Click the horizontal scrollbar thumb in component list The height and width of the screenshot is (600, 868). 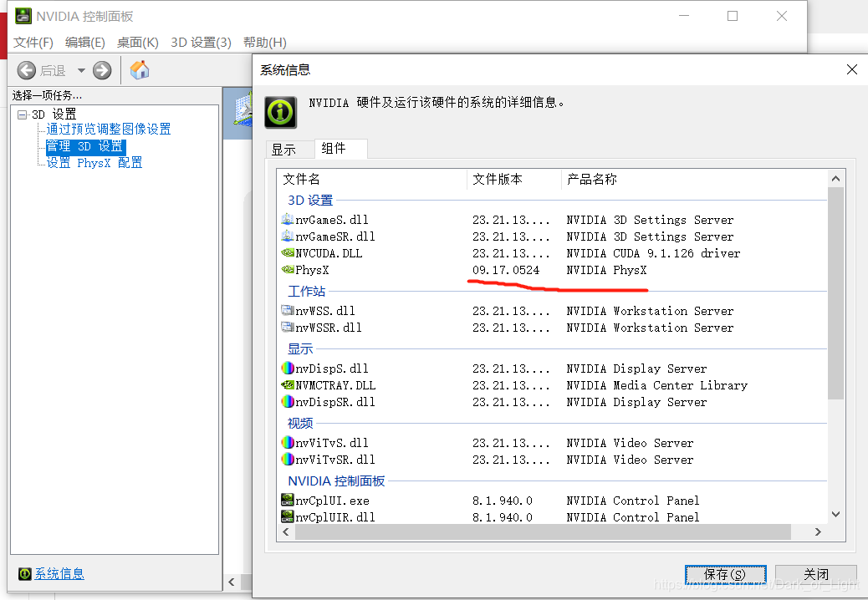pos(543,532)
